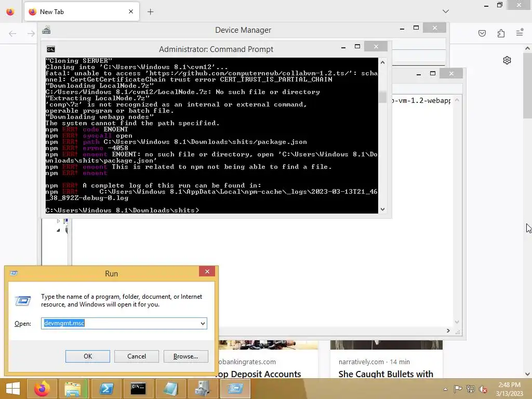Minimize the Device Manager window
The height and width of the screenshot is (399, 532).
(x=402, y=28)
